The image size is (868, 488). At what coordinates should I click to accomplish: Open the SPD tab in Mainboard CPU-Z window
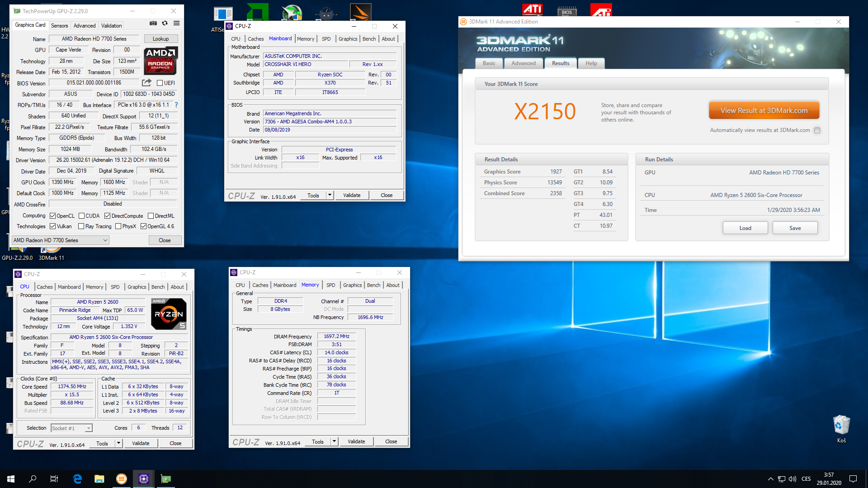(326, 39)
